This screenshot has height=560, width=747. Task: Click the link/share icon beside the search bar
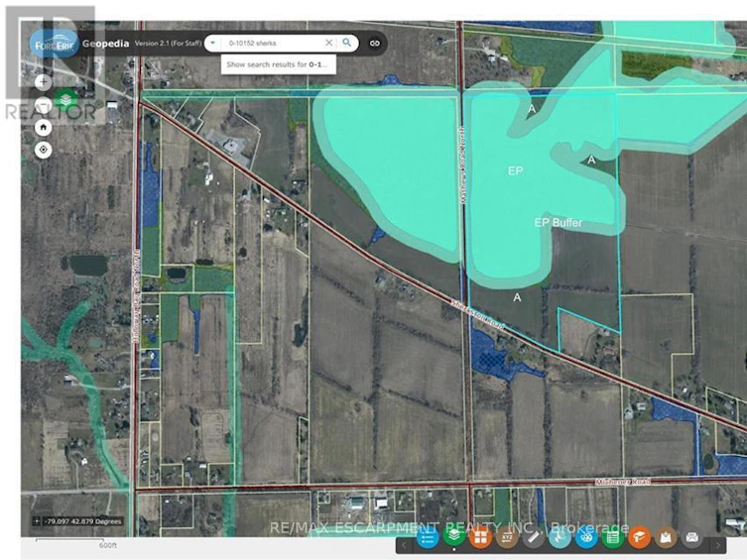click(x=375, y=44)
